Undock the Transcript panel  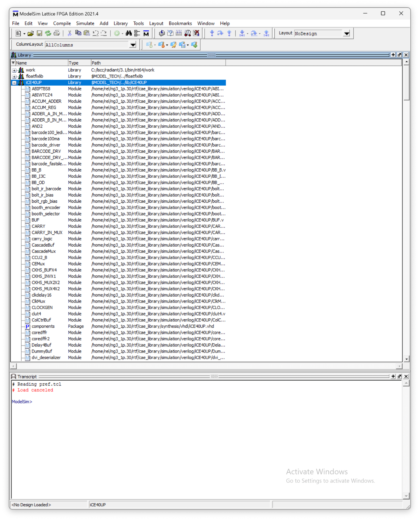click(399, 376)
